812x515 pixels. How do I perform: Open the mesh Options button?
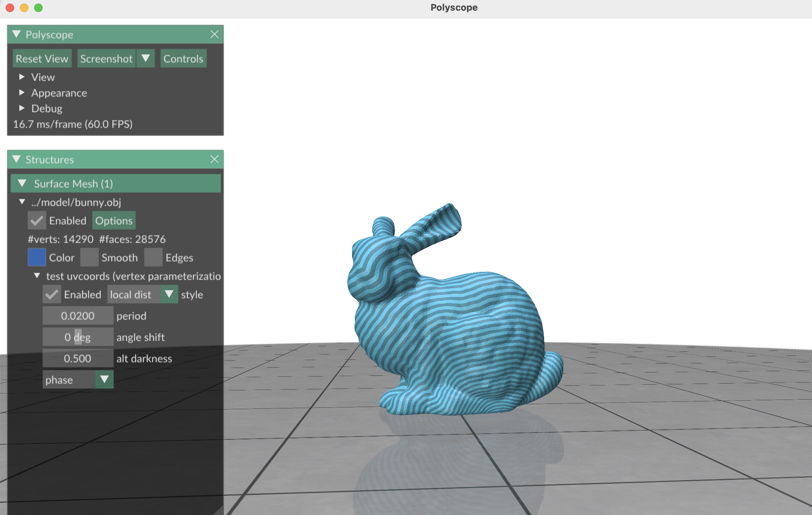point(114,221)
